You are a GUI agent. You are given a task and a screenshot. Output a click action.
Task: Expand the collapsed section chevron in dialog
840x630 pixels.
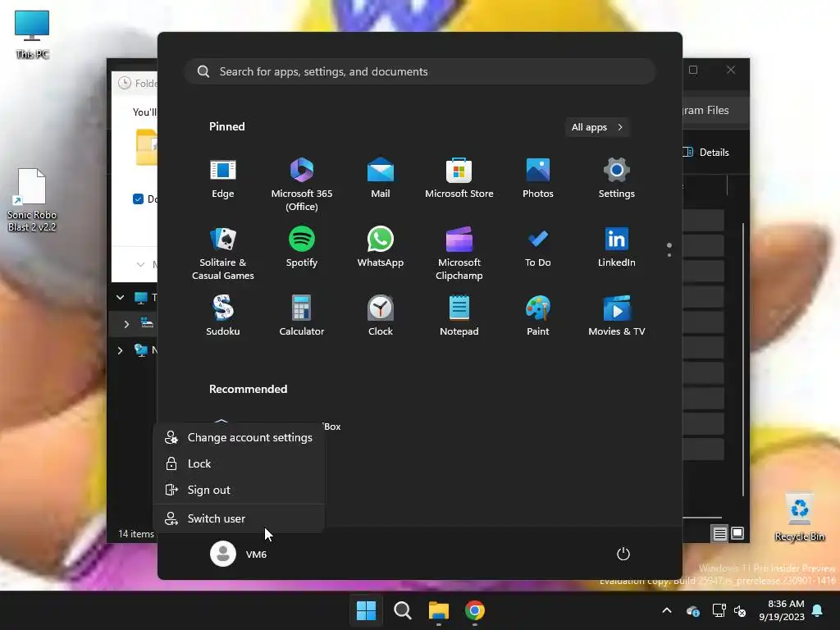click(140, 264)
